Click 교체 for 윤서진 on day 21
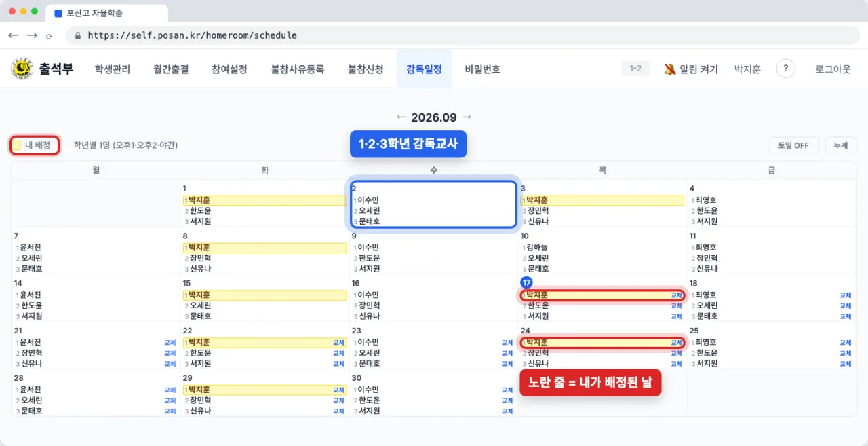Viewport: 868px width, 446px height. (x=170, y=343)
